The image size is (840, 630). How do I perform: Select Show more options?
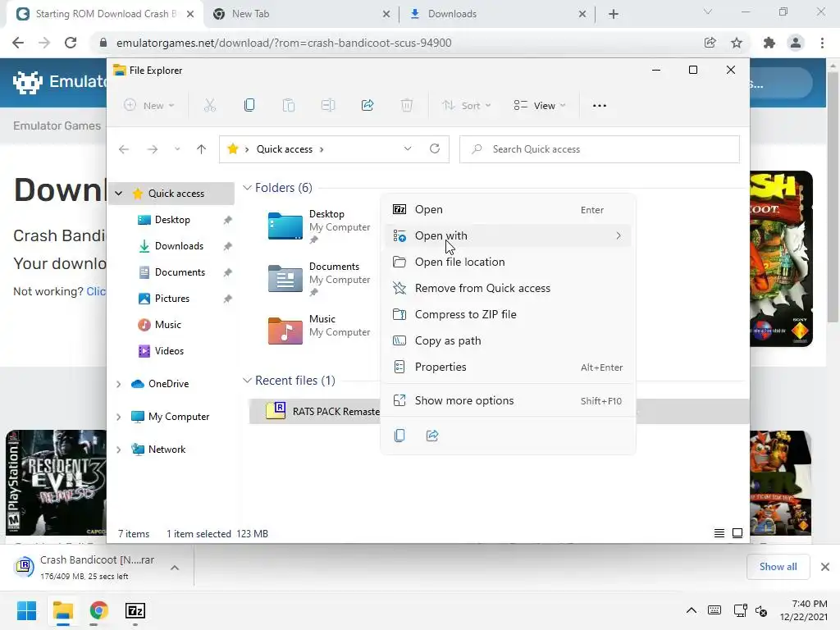pos(508,400)
